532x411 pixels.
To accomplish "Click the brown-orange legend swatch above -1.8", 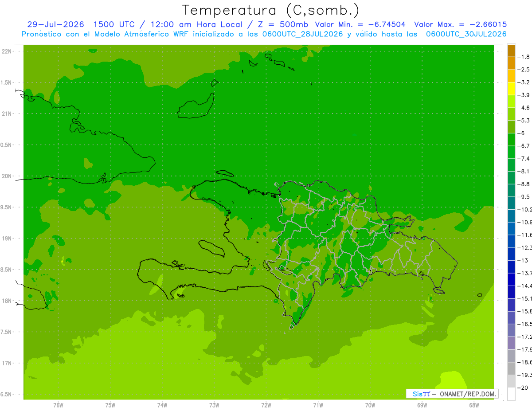I will pos(511,51).
